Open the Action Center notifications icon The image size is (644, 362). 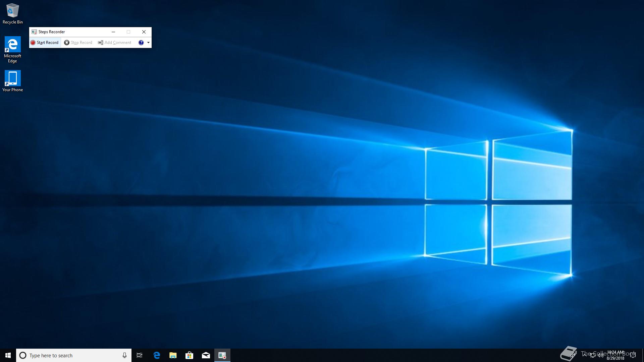coord(633,355)
